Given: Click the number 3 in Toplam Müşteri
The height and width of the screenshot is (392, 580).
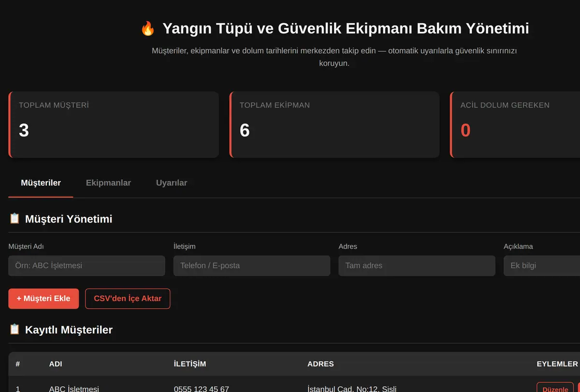Looking at the screenshot, I should click(24, 131).
